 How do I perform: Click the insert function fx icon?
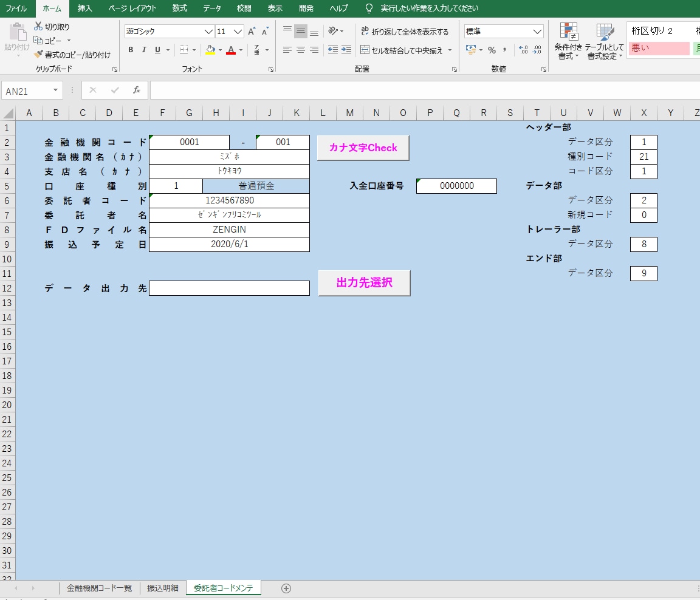(137, 90)
